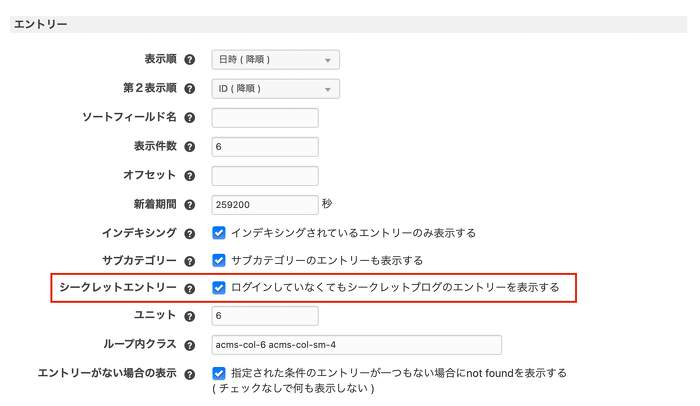Click ループ内クラス field with acms-col-6
Image resolution: width=700 pixels, height=406 pixels.
click(355, 345)
